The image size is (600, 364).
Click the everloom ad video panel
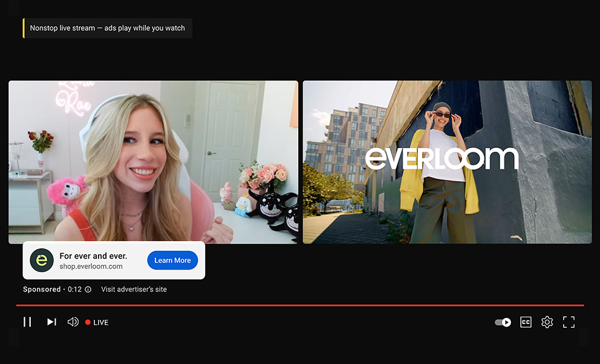pos(447,161)
